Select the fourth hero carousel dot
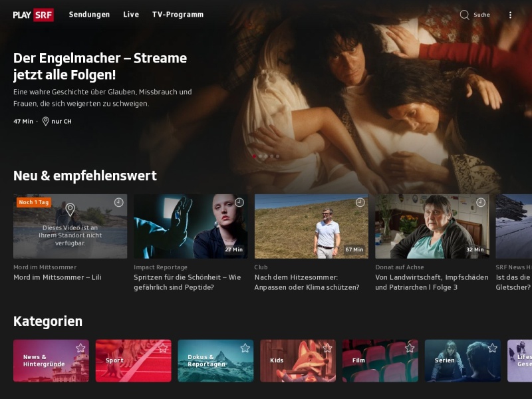The image size is (532, 399). [272, 156]
